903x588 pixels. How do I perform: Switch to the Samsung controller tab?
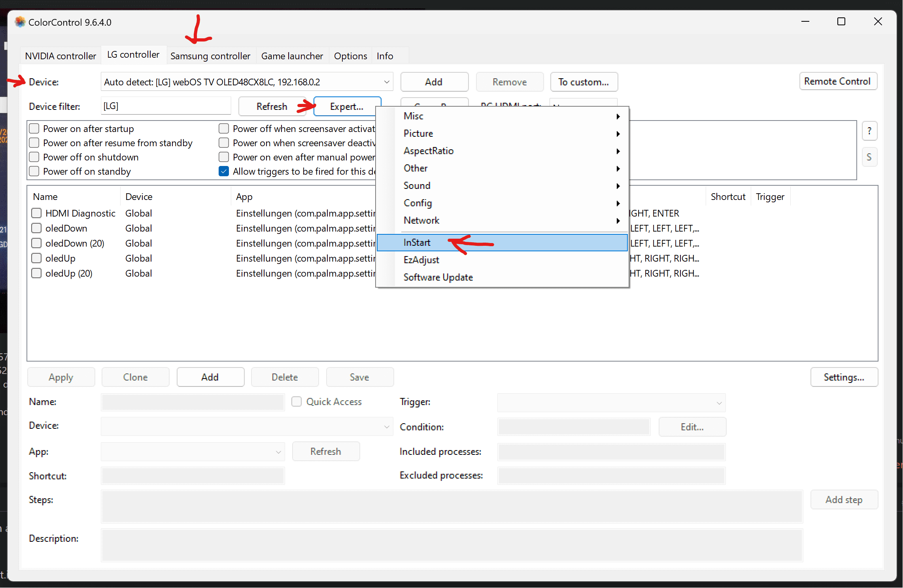pos(210,56)
